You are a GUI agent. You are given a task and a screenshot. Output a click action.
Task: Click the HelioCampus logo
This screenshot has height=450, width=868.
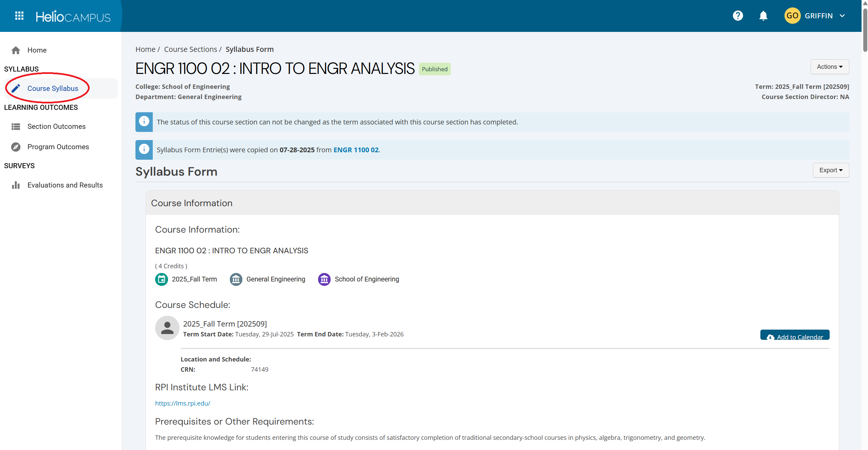pyautogui.click(x=73, y=16)
